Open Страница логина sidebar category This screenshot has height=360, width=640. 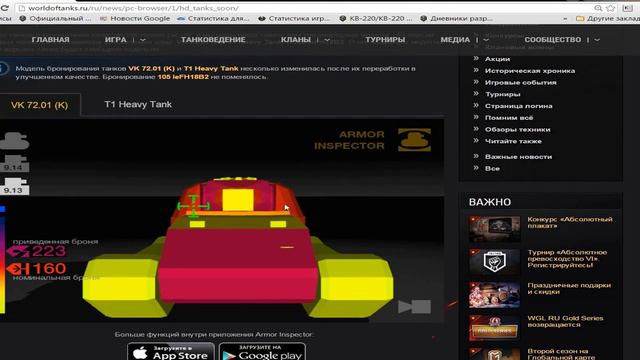[518, 106]
